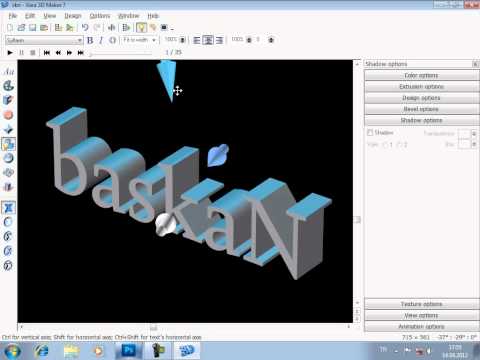Pause the animation
The height and width of the screenshot is (360, 480).
(x=21, y=53)
